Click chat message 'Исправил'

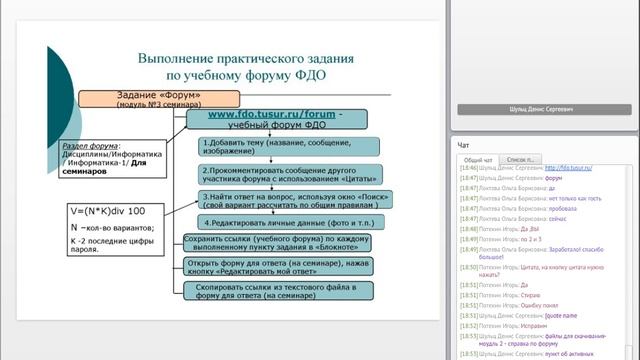point(533,326)
